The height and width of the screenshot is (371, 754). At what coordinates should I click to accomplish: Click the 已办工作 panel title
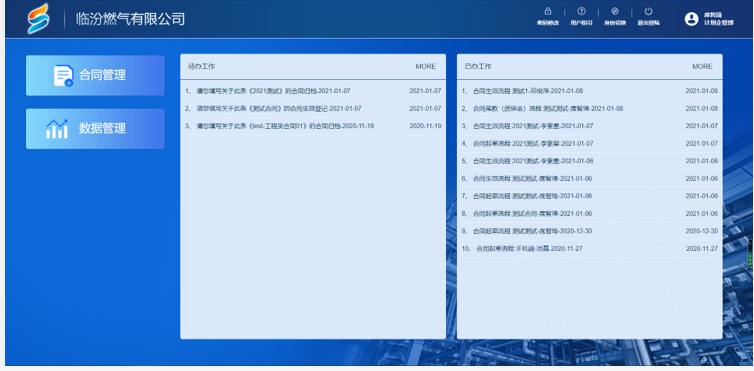[478, 67]
